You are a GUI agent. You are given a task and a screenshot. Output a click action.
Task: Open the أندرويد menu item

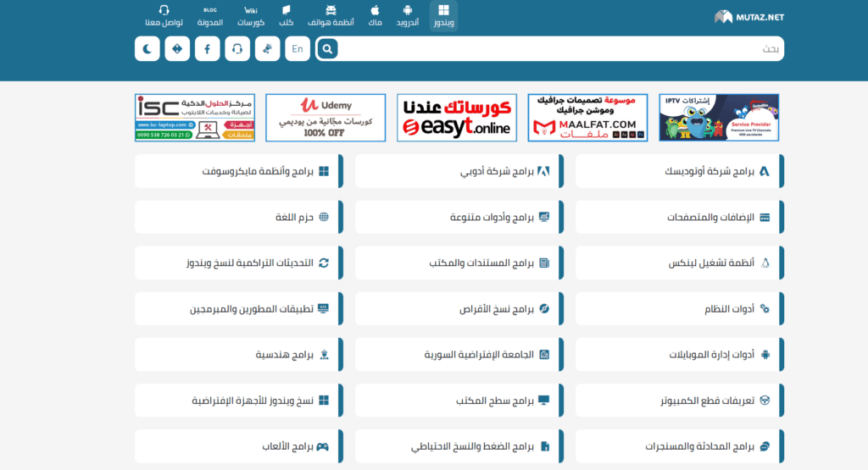pyautogui.click(x=408, y=15)
